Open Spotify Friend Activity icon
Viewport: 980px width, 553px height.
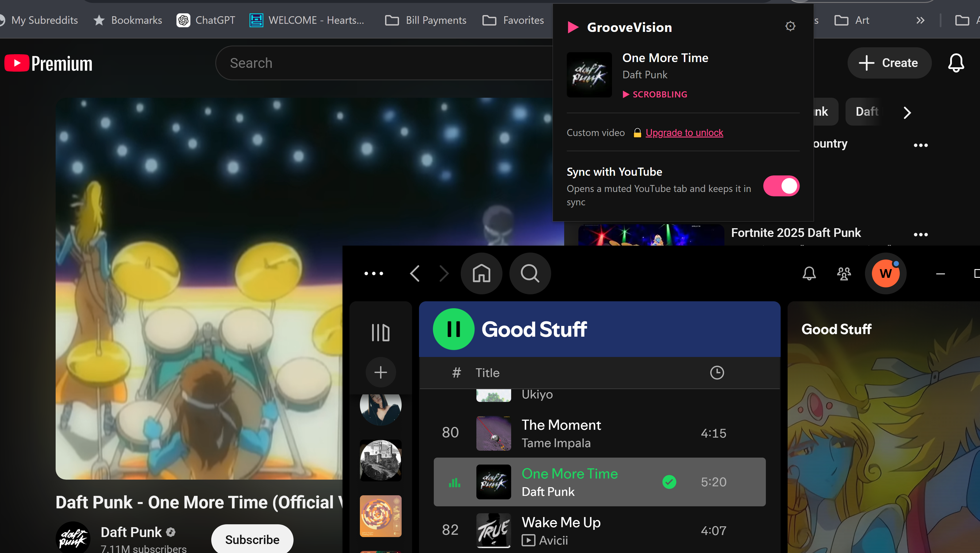(x=844, y=273)
